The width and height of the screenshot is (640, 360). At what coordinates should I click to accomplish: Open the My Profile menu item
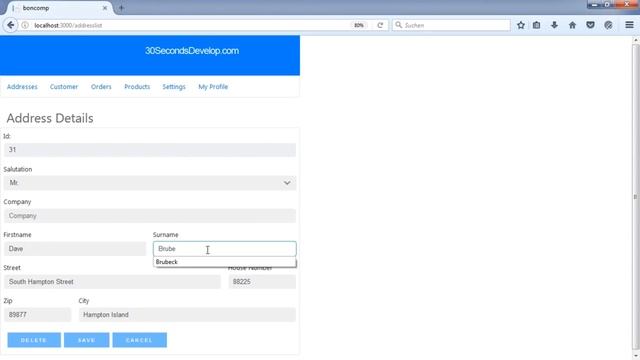(x=213, y=87)
